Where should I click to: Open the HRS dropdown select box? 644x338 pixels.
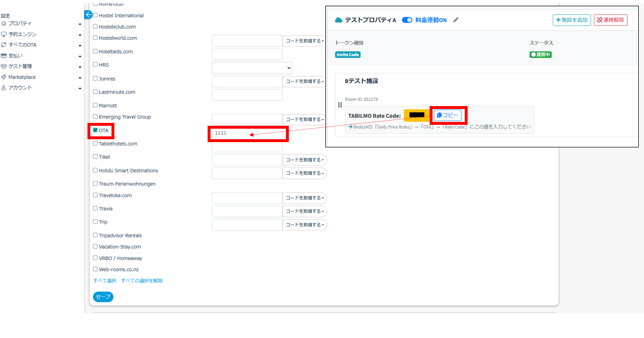[x=251, y=68]
